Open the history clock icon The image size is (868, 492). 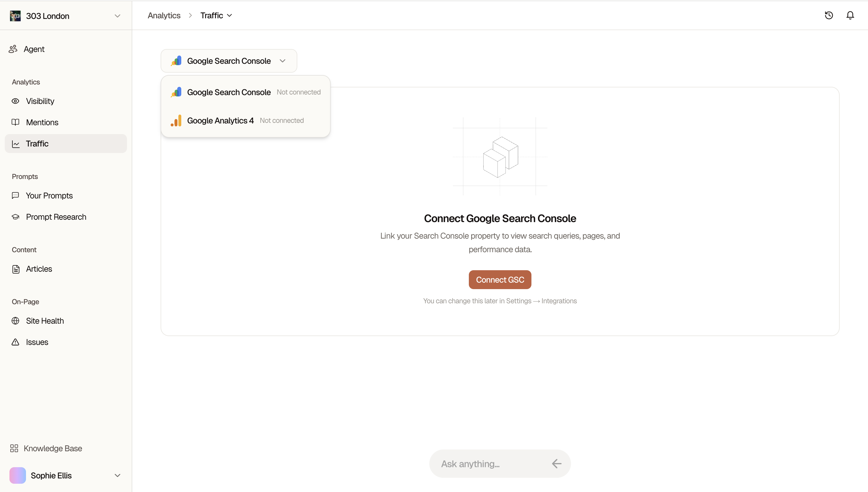[828, 15]
